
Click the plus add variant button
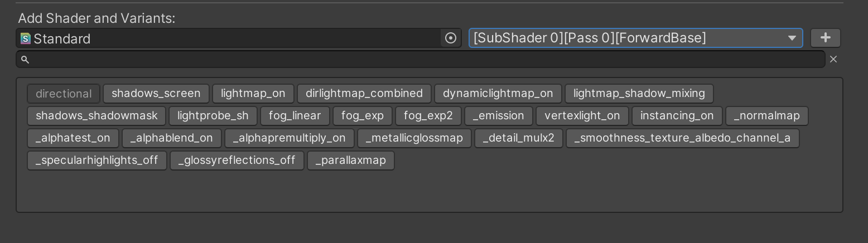[x=826, y=38]
